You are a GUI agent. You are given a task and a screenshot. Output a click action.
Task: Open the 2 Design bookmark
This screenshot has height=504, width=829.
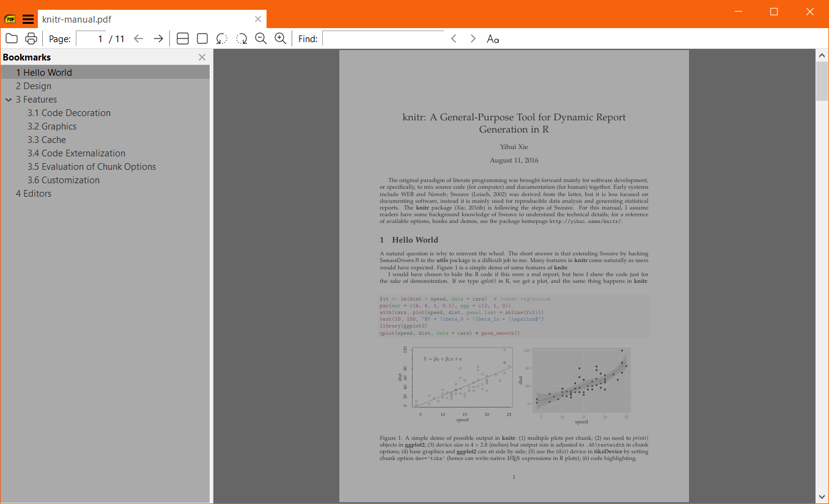click(x=34, y=86)
